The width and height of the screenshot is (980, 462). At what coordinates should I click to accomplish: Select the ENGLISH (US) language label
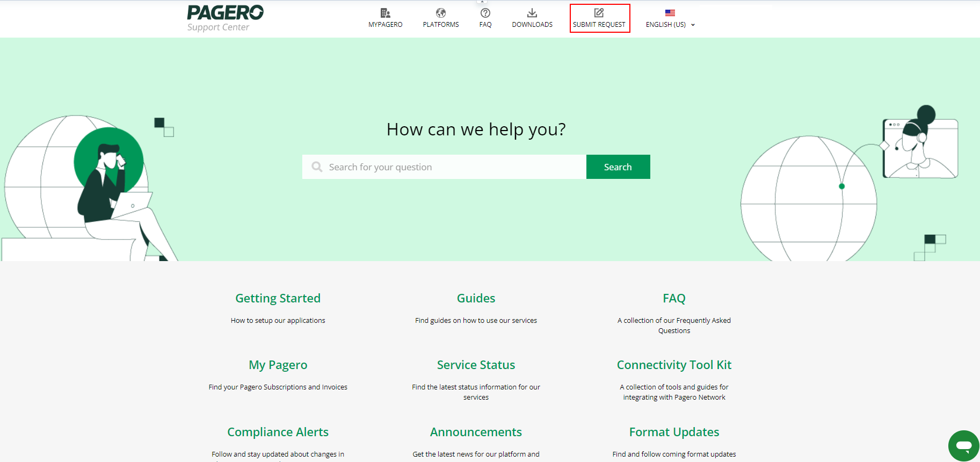coord(666,25)
